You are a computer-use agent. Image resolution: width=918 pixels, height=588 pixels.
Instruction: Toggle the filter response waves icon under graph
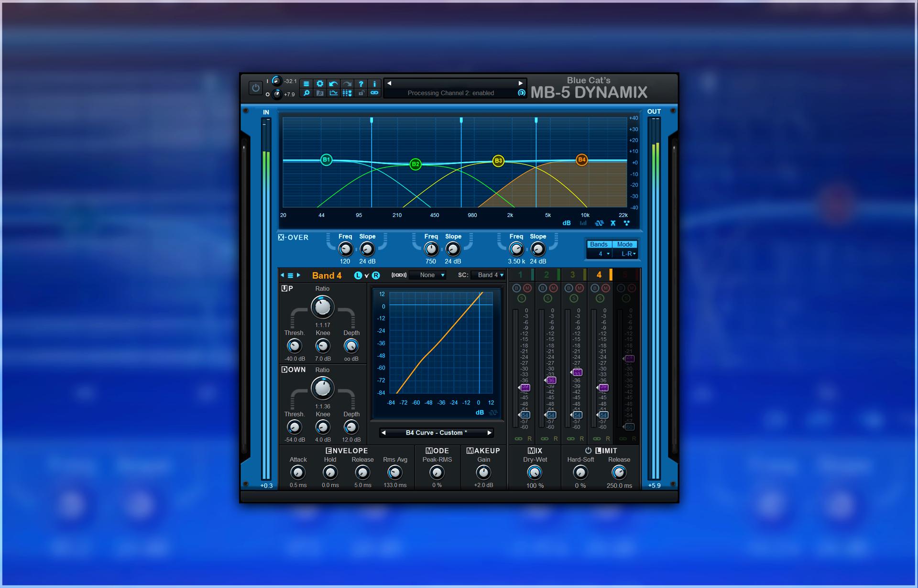(599, 223)
